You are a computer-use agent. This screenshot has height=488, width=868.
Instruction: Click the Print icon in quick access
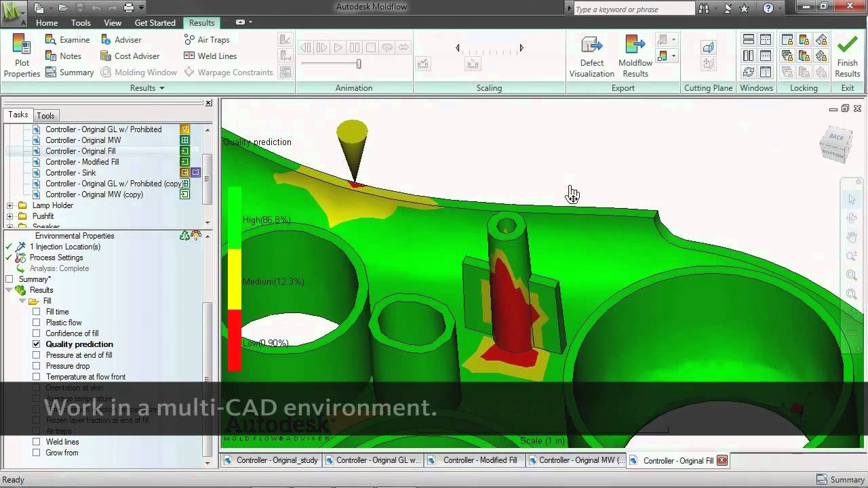pos(129,8)
